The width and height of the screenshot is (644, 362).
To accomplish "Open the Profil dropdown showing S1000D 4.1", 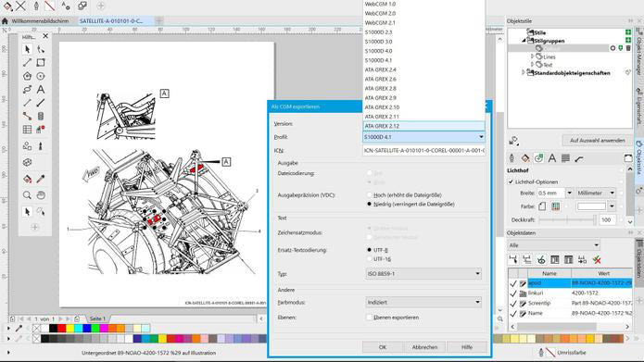I will click(x=423, y=137).
